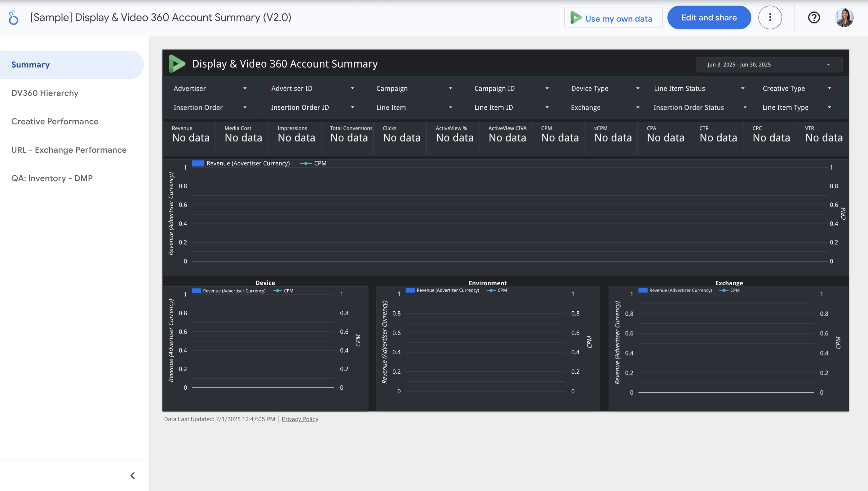Click the Edit and share button
Viewport: 868px width, 491px height.
click(709, 17)
